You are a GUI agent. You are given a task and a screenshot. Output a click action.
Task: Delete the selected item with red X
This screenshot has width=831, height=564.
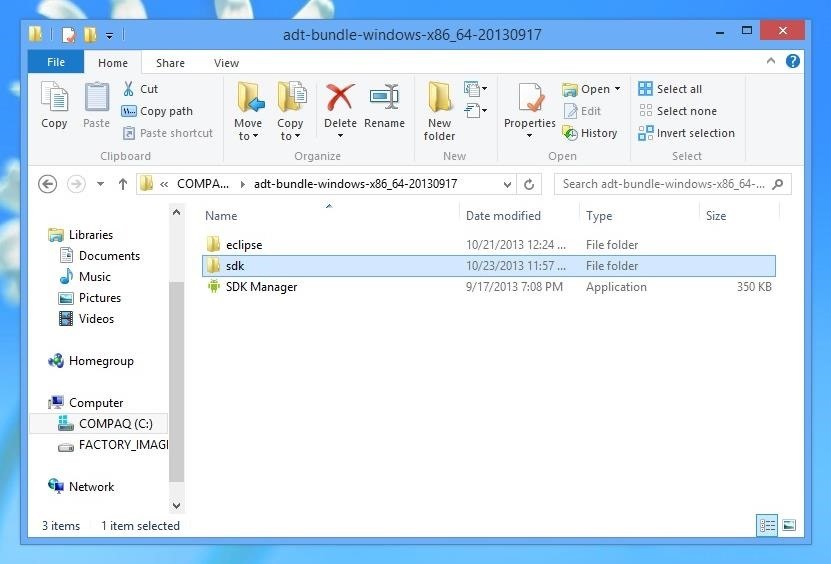click(340, 110)
